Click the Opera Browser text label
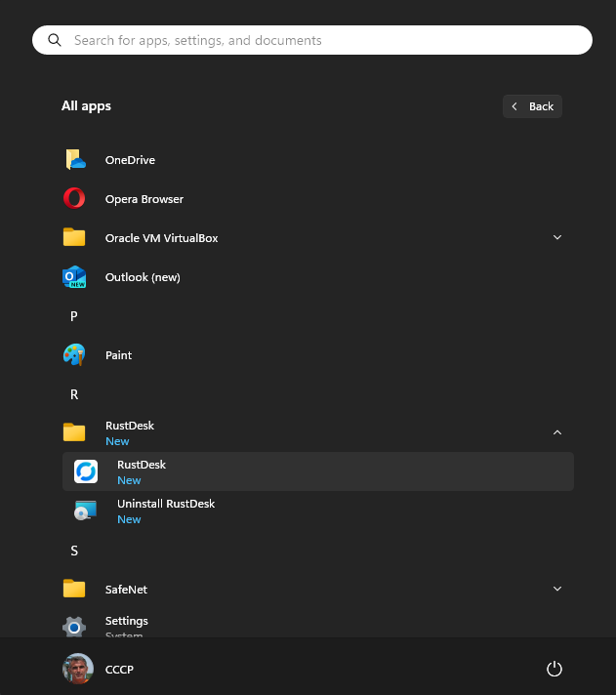This screenshot has width=616, height=695. pos(144,199)
